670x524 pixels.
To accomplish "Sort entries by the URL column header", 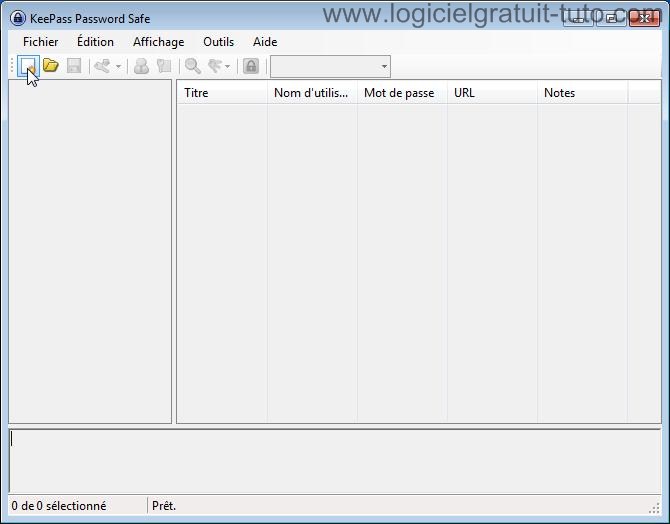I will tap(492, 93).
